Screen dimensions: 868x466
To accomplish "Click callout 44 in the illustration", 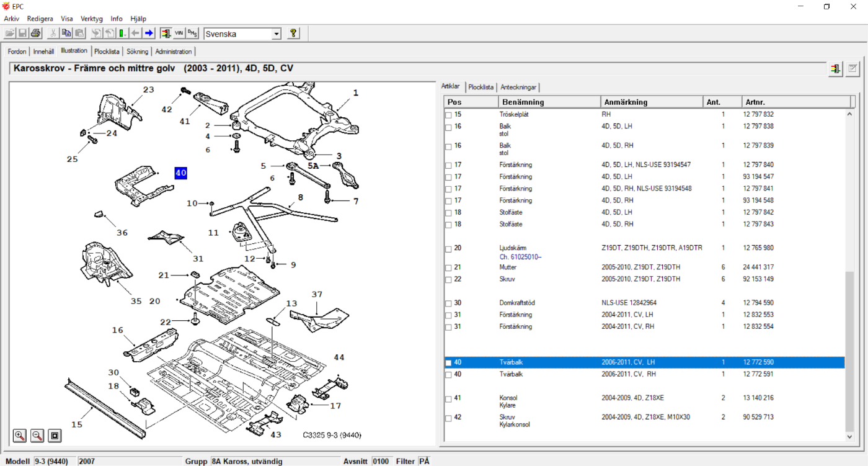I will pyautogui.click(x=339, y=357).
